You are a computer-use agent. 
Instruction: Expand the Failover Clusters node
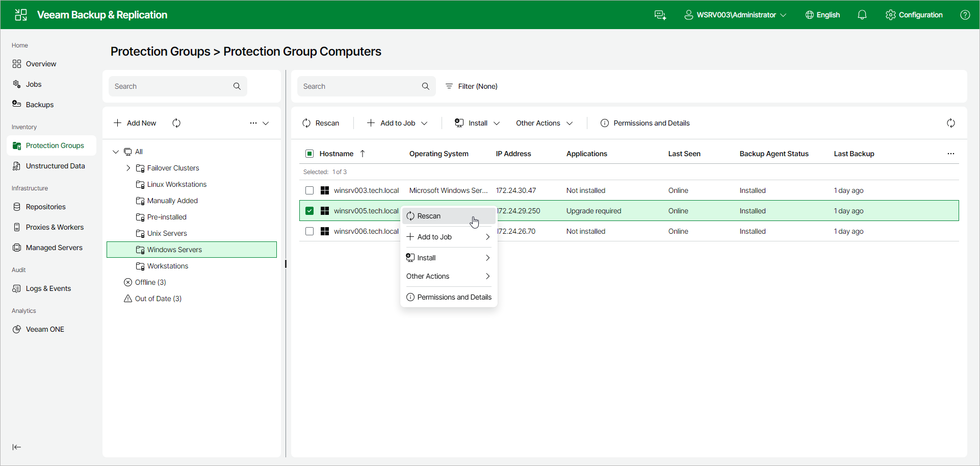click(128, 168)
